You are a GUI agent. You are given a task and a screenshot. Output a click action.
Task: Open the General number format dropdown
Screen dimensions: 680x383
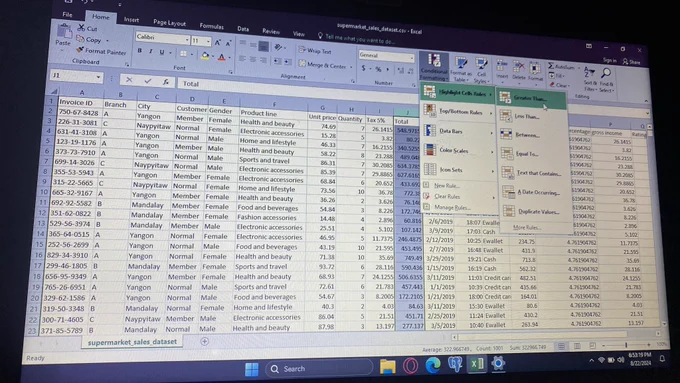[411, 58]
